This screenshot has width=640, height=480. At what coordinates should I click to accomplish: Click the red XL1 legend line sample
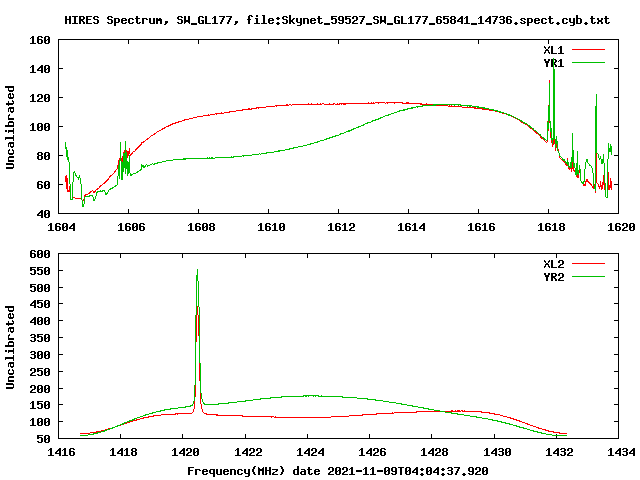pos(588,50)
